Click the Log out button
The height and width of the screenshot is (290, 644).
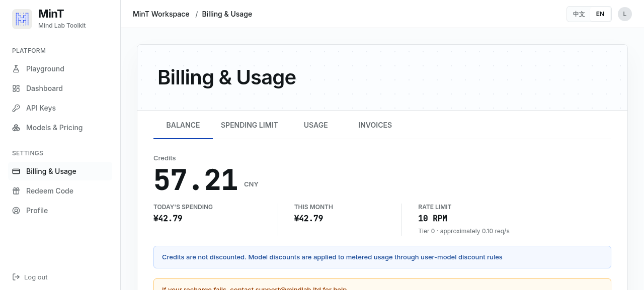click(x=30, y=277)
